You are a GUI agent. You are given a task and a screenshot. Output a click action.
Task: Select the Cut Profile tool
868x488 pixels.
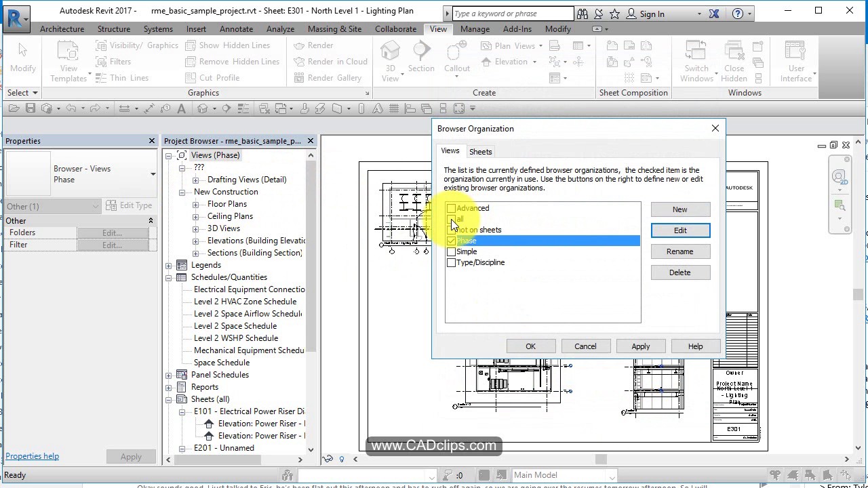(212, 78)
